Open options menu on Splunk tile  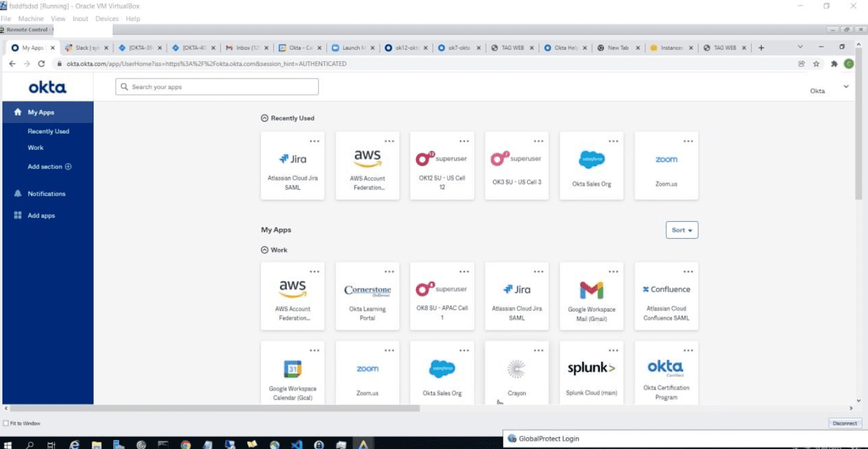pos(613,350)
